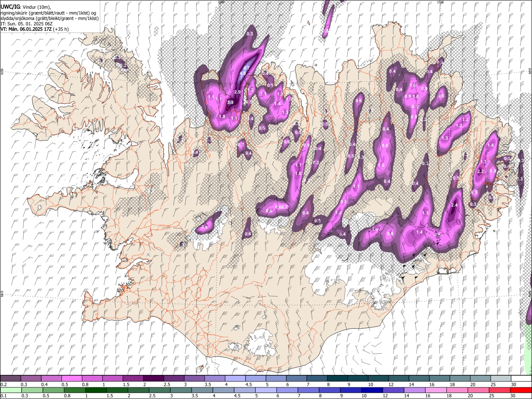The image size is (532, 399).
Task: Click the "(+35 h)" forecast offset text
Action: click(x=61, y=29)
